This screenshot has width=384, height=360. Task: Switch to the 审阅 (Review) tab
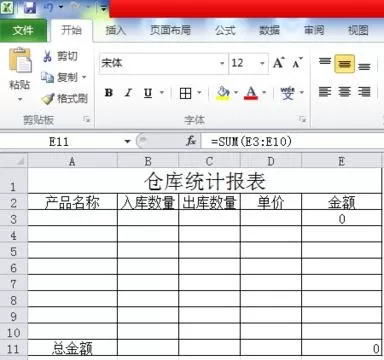tap(314, 30)
